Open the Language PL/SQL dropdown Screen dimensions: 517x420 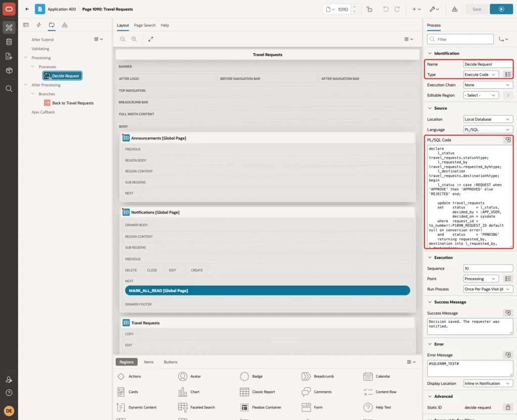(488, 130)
